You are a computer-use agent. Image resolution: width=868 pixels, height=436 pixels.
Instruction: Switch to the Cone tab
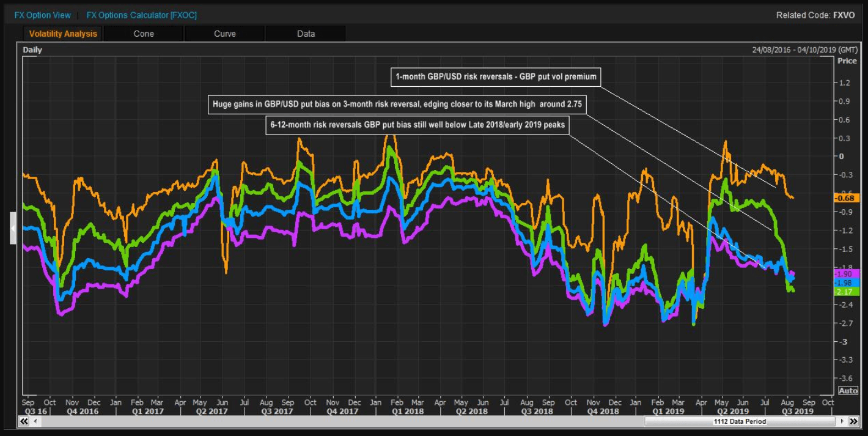pos(144,34)
